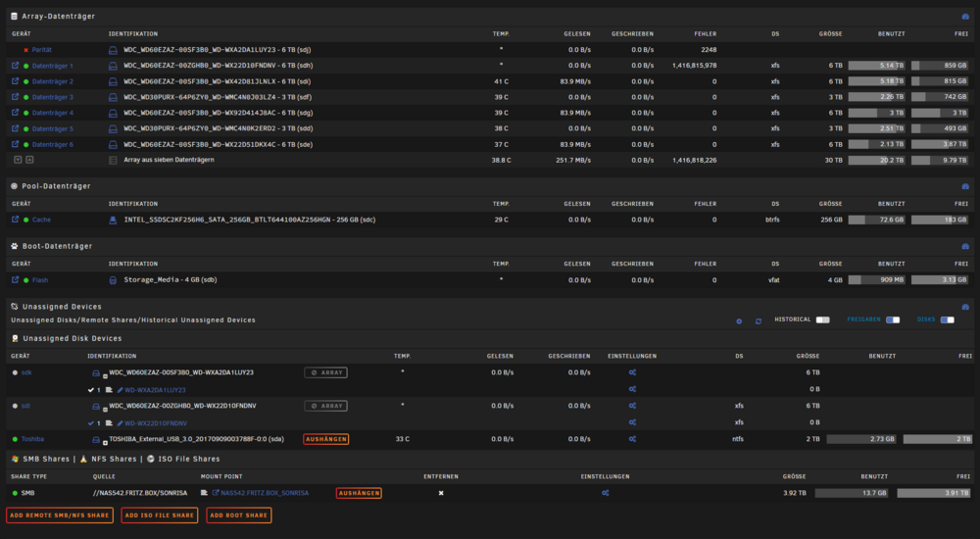Image resolution: width=980 pixels, height=539 pixels.
Task: Click the Array aus sieben Datenträgern summary text
Action: [x=169, y=160]
